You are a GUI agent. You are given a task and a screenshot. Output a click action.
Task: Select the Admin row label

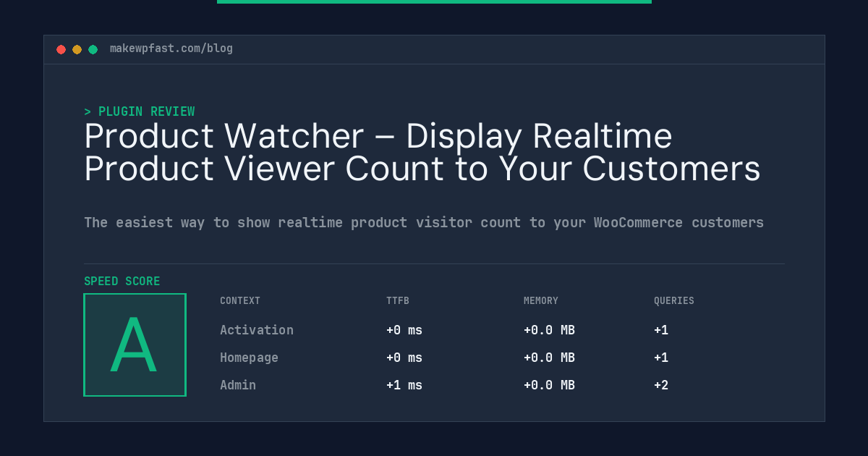(x=238, y=385)
